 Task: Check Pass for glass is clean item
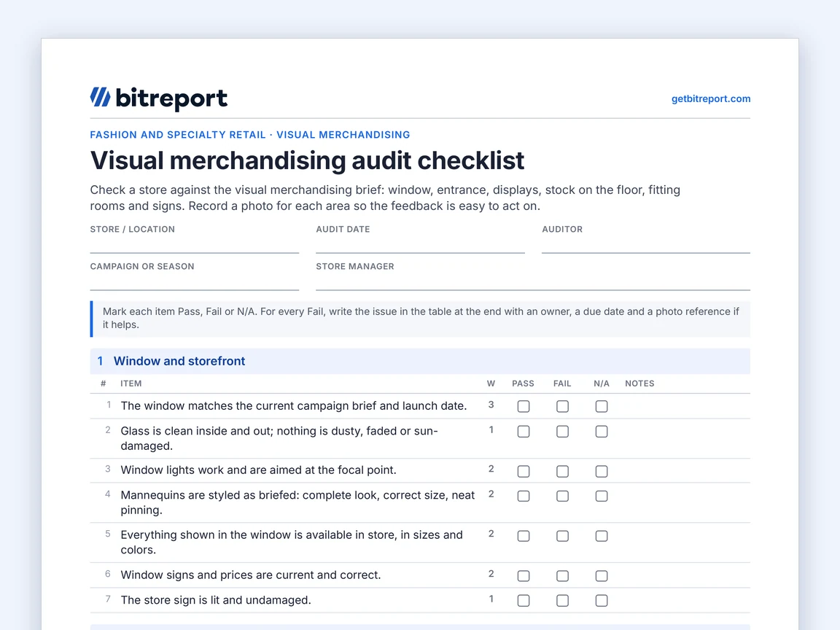(524, 431)
